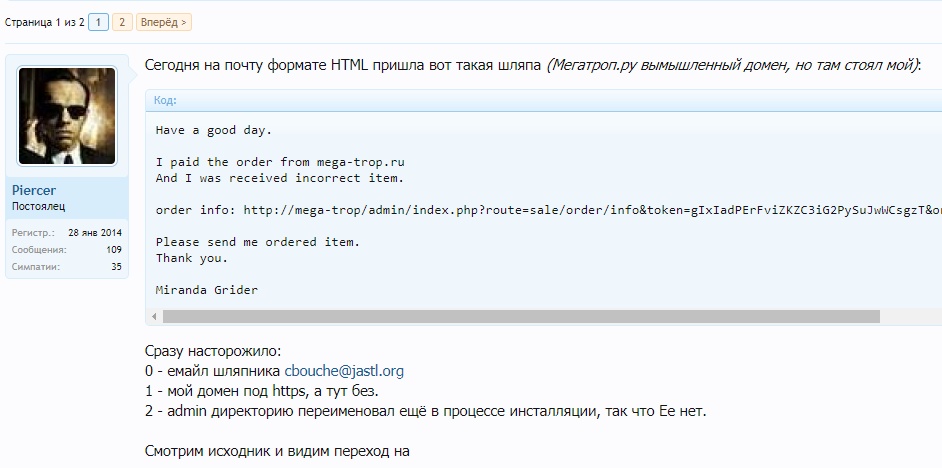Click the "Вперёд >" next page button
The width and height of the screenshot is (942, 468).
163,21
